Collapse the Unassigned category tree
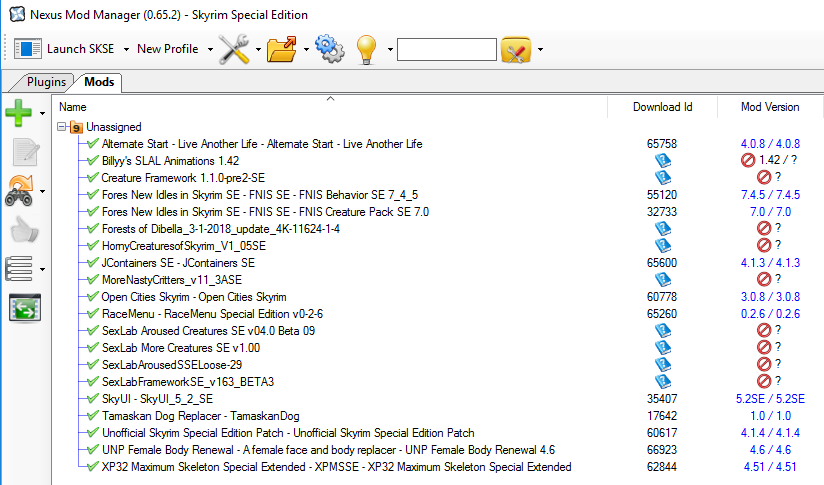824x485 pixels. (x=61, y=127)
